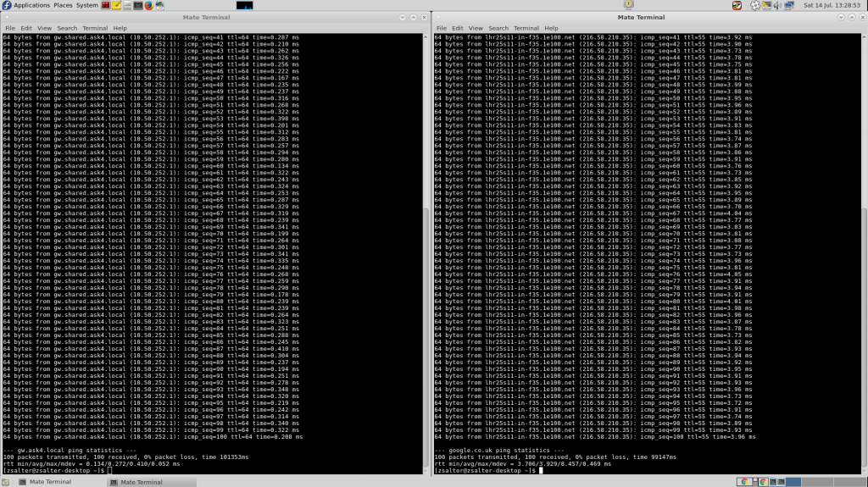Click the left terminal vertical scrollbar
868x487 pixels.
[426, 253]
